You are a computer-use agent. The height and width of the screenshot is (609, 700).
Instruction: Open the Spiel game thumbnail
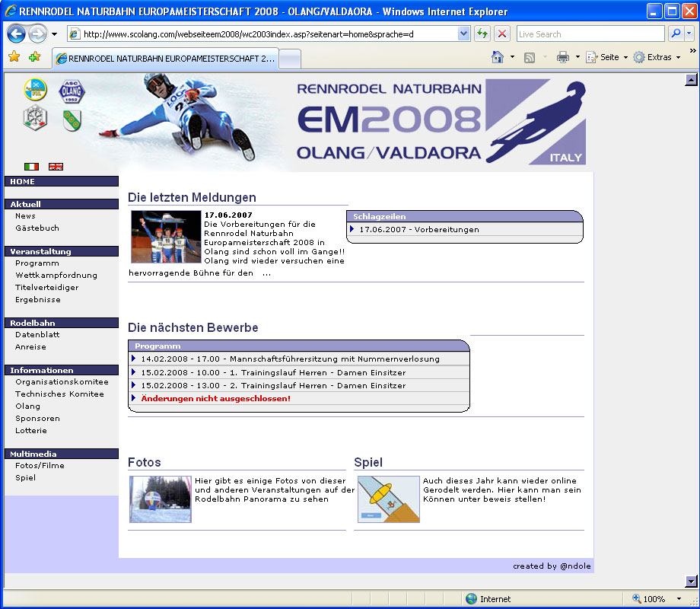pos(388,499)
